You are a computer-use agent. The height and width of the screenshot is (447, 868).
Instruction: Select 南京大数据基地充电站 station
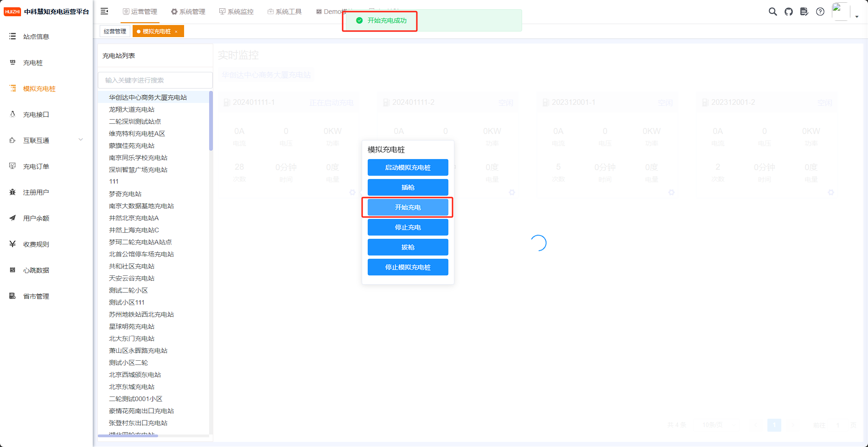(x=141, y=206)
